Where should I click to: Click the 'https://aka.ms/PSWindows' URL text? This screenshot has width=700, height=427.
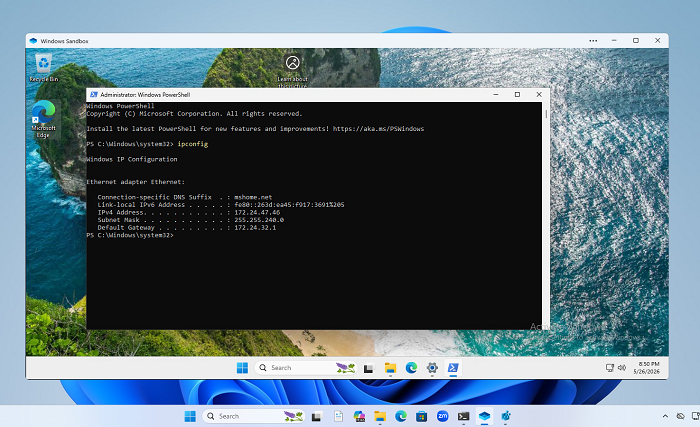(378, 129)
